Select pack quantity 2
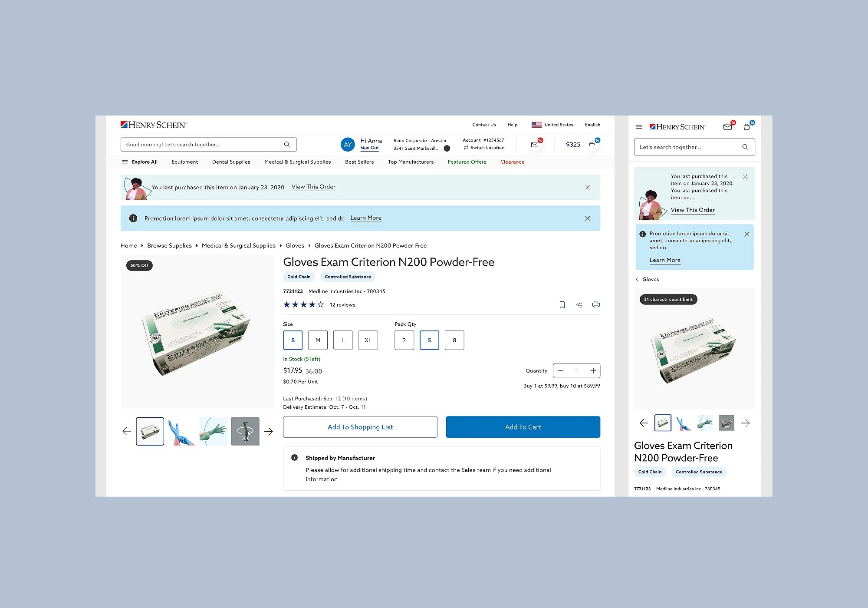This screenshot has width=868, height=608. pyautogui.click(x=404, y=340)
